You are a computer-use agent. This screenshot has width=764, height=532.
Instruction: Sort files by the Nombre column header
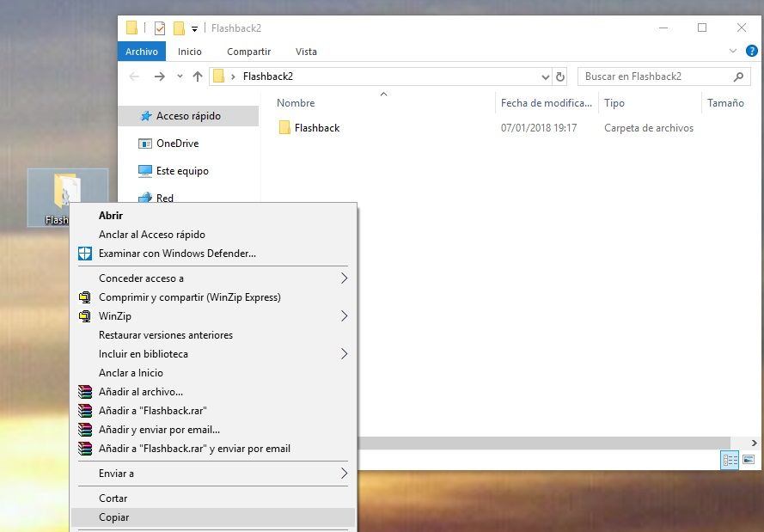tap(296, 103)
